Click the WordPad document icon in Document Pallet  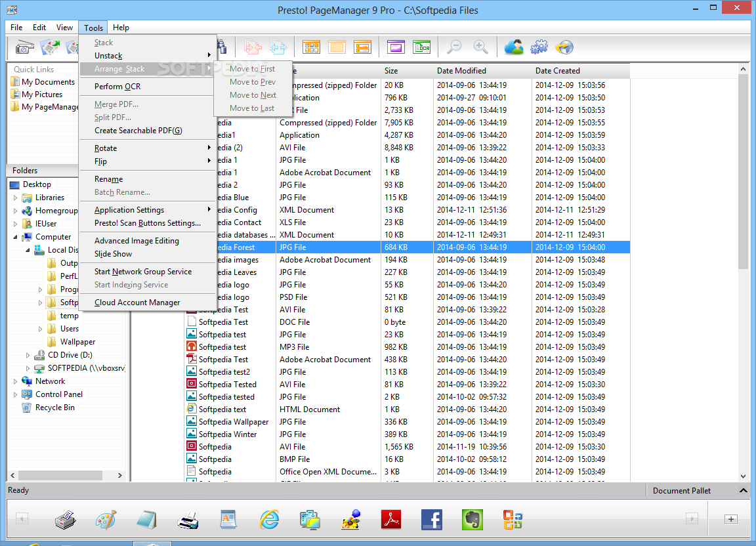pyautogui.click(x=228, y=520)
